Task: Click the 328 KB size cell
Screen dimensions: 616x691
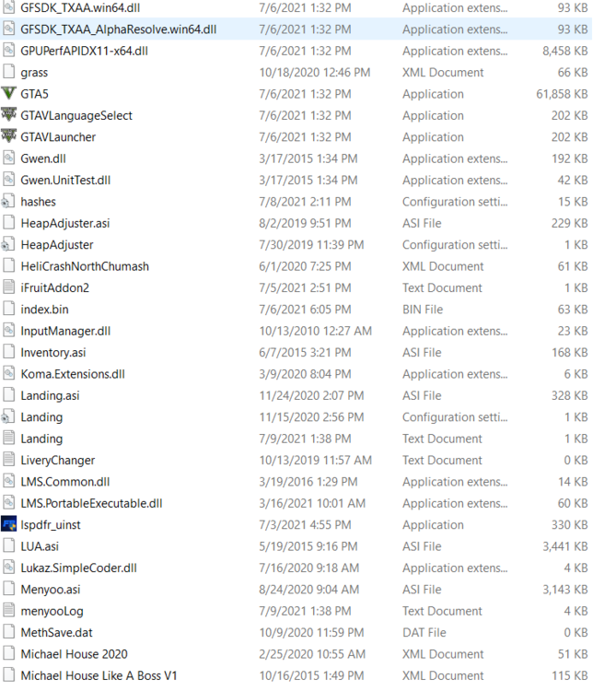Action: click(570, 396)
